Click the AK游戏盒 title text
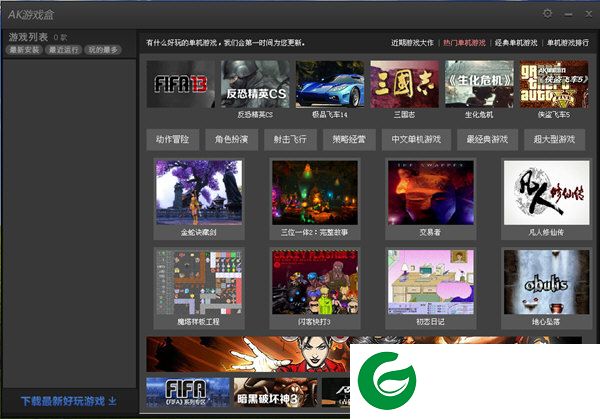This screenshot has height=419, width=600. [x=31, y=15]
